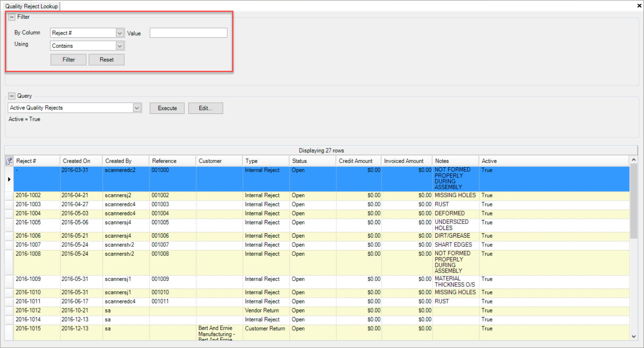The height and width of the screenshot is (348, 644).
Task: Open the Using Contains dropdown
Action: pyautogui.click(x=120, y=46)
